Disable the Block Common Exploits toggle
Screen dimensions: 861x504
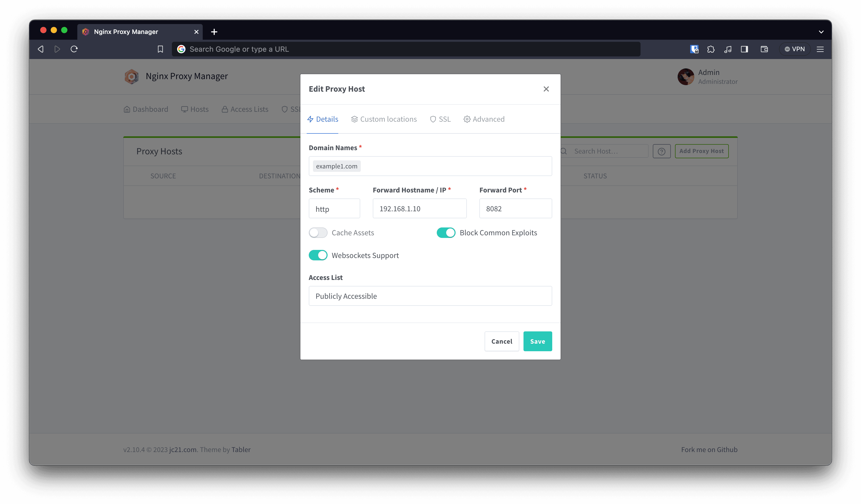click(446, 233)
